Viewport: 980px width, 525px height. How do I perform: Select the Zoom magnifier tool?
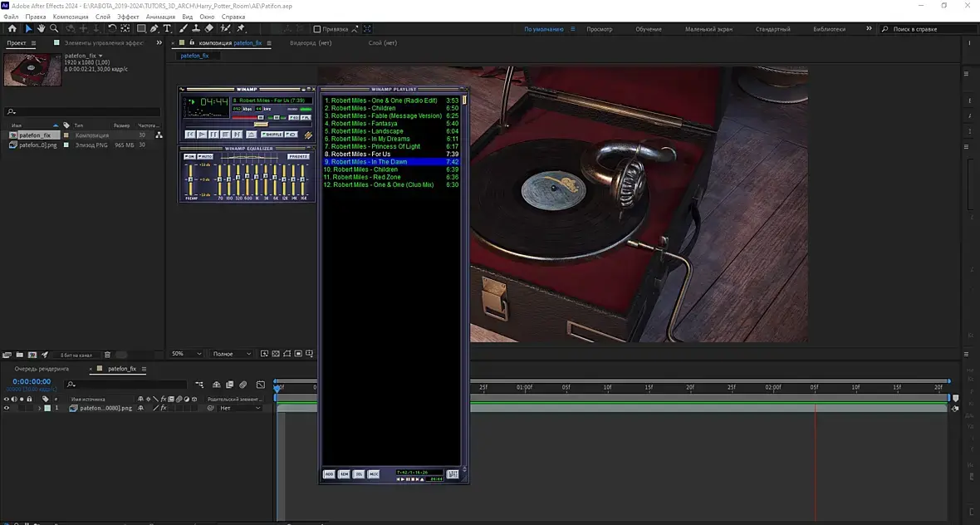coord(54,28)
